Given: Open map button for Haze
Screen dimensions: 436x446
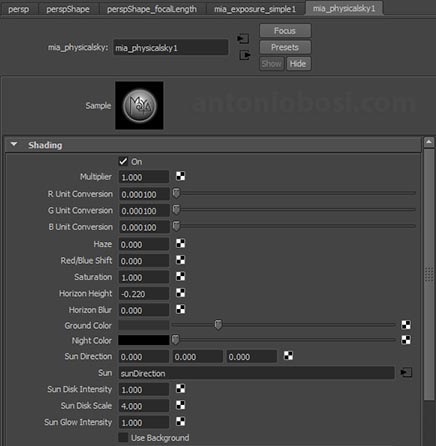Looking at the screenshot, I should tap(180, 243).
